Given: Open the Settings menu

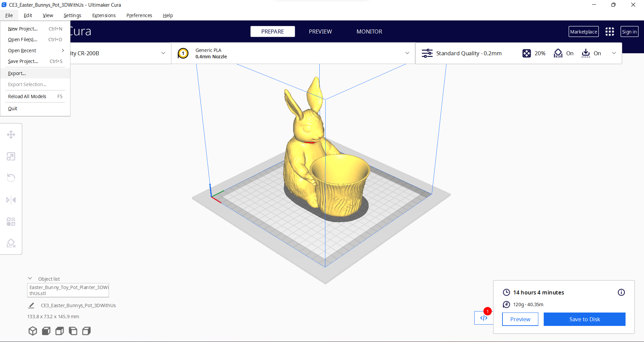Looking at the screenshot, I should point(72,15).
